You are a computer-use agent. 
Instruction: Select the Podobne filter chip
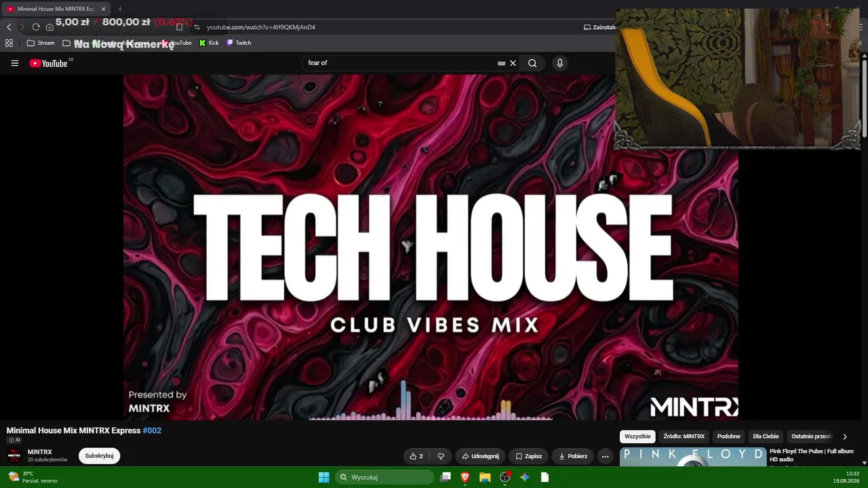(728, 436)
